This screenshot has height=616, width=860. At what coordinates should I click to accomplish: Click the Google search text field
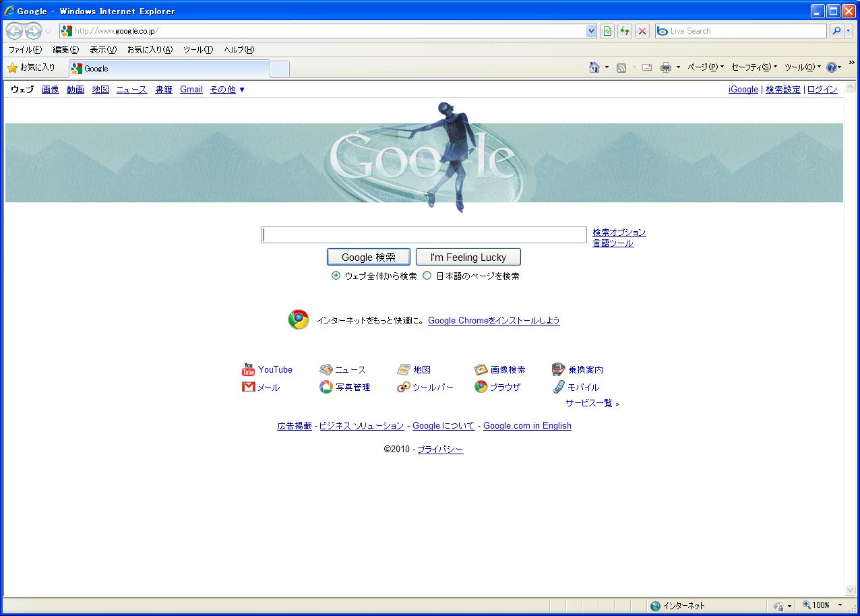point(425,235)
